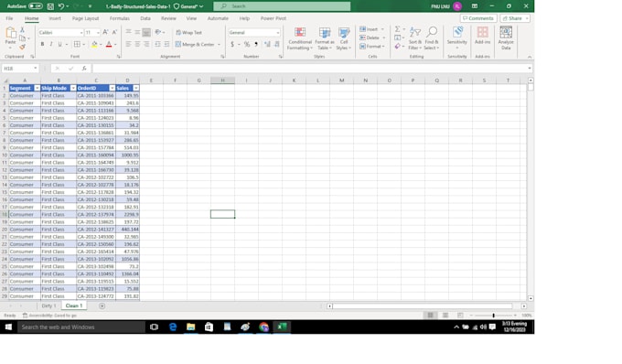Add a new sheet with plus icon

tap(102, 305)
